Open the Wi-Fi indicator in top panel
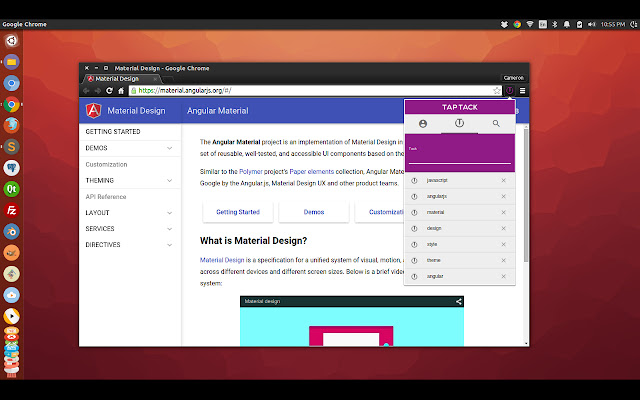The height and width of the screenshot is (400, 640). (x=530, y=24)
